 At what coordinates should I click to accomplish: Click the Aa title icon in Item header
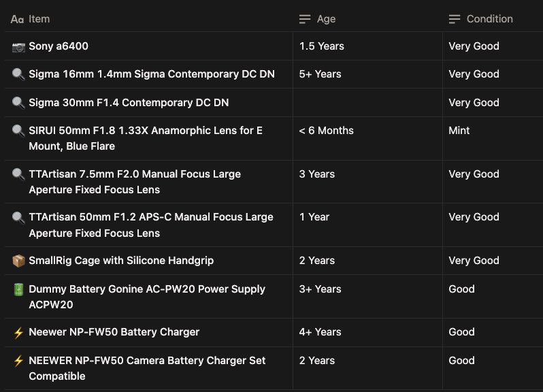[x=17, y=19]
